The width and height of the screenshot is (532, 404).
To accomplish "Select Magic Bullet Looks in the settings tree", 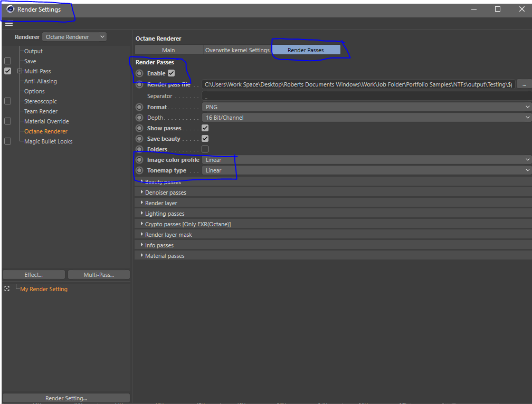I will point(48,141).
